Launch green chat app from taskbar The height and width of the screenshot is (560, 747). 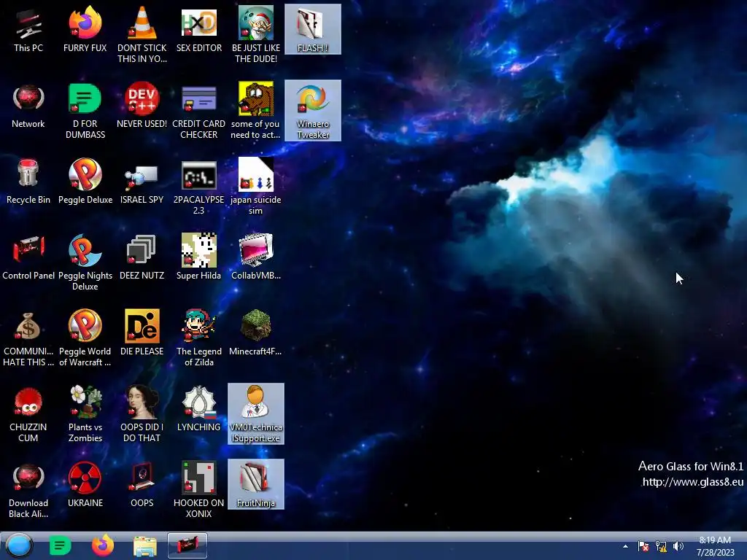point(60,545)
